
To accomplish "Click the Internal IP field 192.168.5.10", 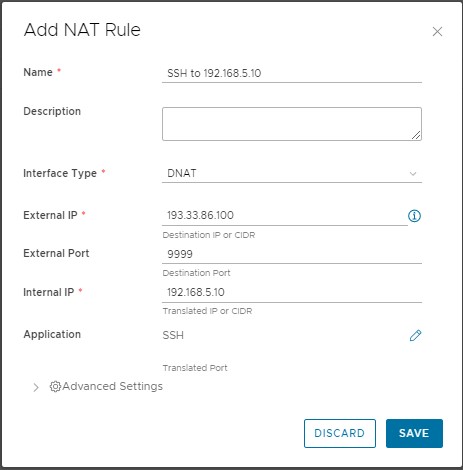I will pos(292,293).
